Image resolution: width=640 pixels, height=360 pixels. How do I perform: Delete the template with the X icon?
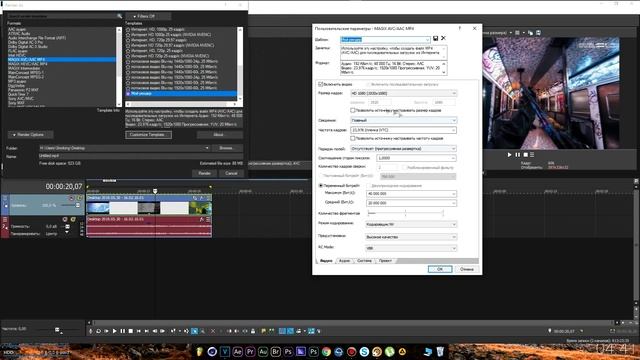pyautogui.click(x=443, y=38)
